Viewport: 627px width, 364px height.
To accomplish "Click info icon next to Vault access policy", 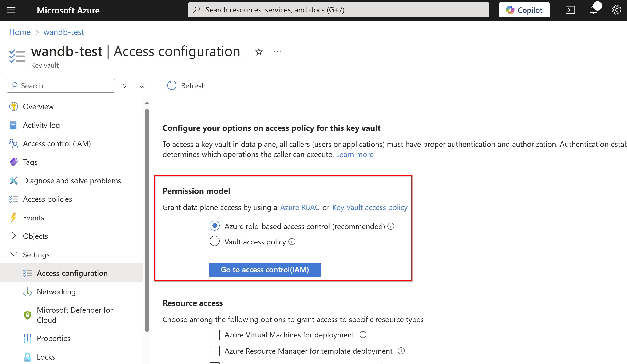I will point(292,242).
